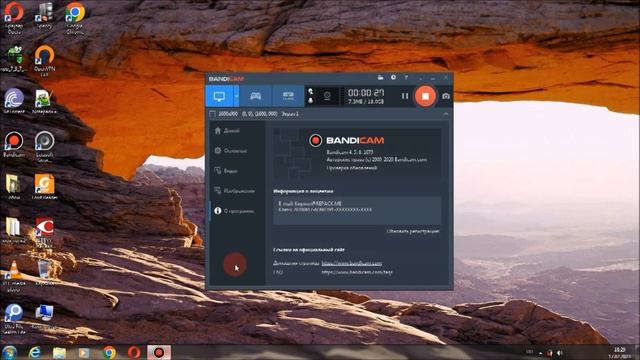Open Windows Media Player from taskbar
Screen dimensions: 640x360
tap(84, 352)
